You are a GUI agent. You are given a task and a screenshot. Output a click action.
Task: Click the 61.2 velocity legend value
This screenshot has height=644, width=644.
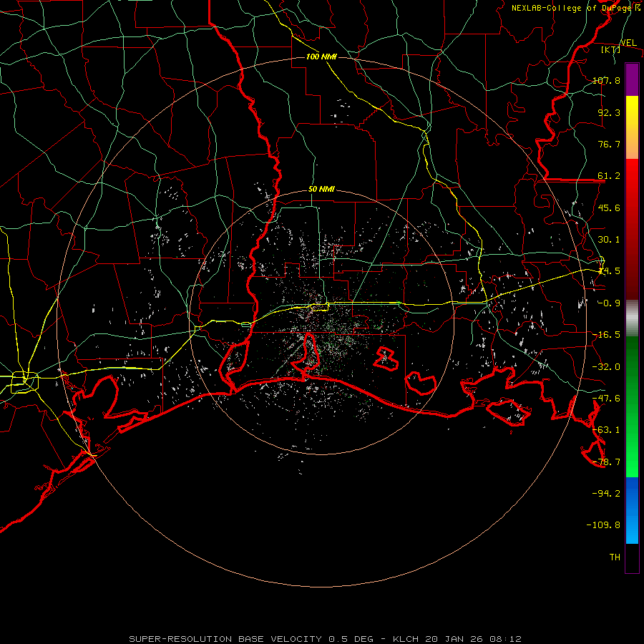(609, 176)
